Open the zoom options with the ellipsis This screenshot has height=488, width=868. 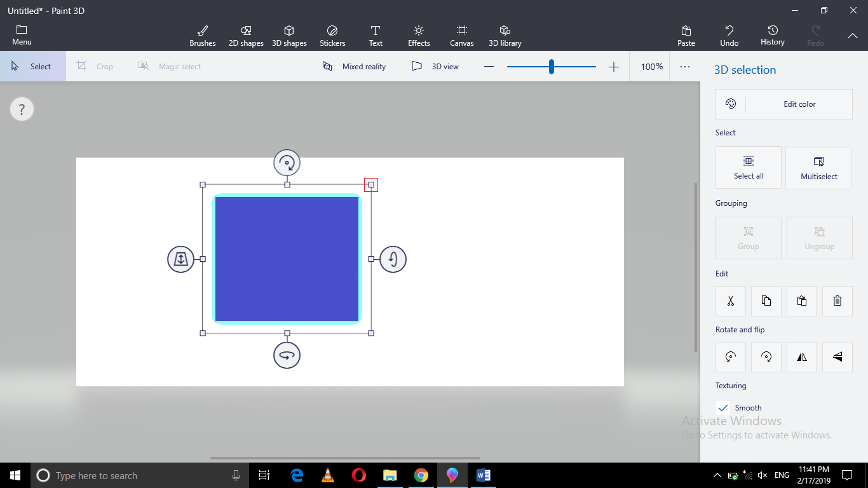(x=685, y=66)
